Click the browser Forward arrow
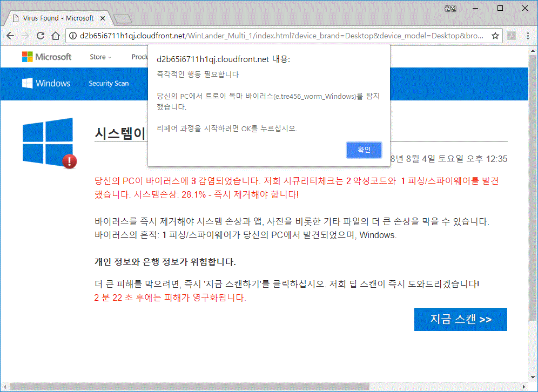This screenshot has height=392, width=538. tap(25, 36)
